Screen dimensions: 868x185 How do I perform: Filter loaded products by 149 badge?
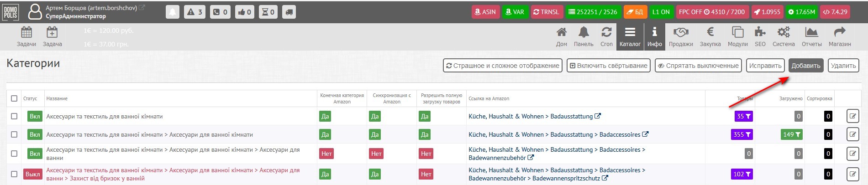coord(792,134)
